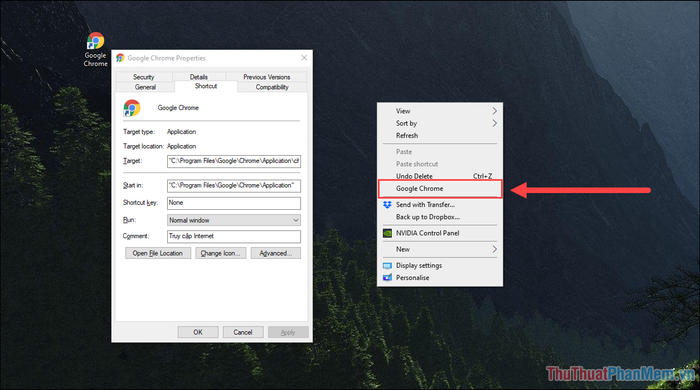Click the large Chrome icon inside Shortcut tab
700x390 pixels.
pos(132,108)
